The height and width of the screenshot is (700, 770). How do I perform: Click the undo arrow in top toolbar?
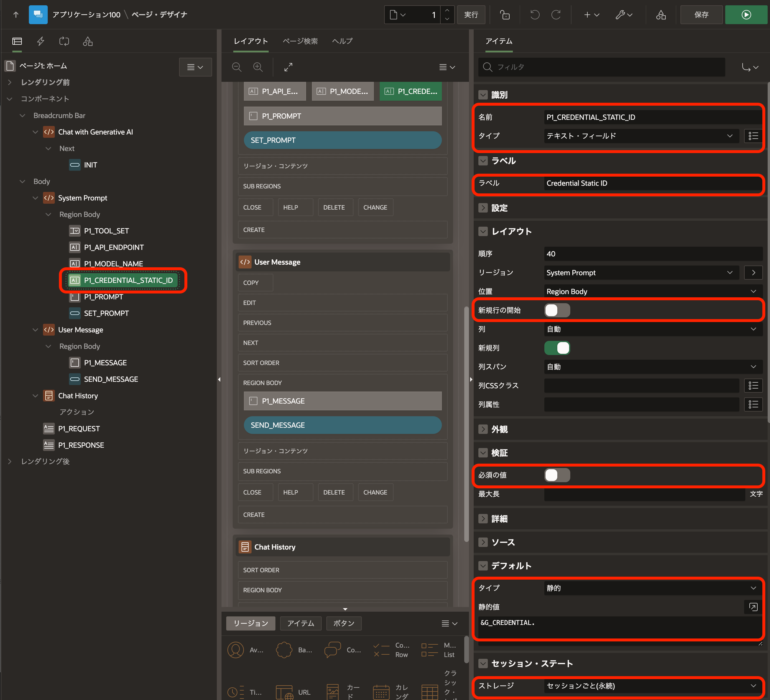(535, 14)
